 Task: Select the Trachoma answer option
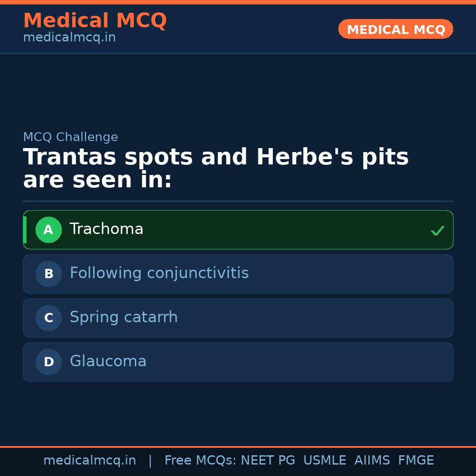[238, 230]
